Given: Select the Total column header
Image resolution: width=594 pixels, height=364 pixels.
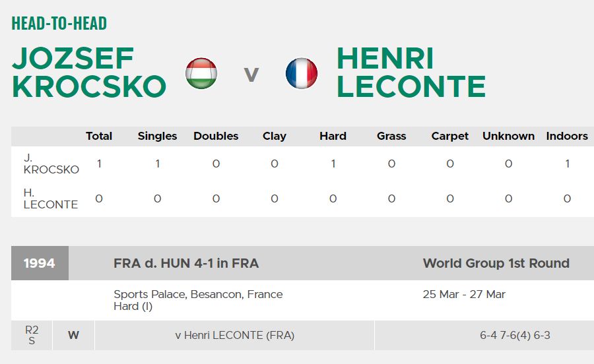Looking at the screenshot, I should tap(99, 136).
